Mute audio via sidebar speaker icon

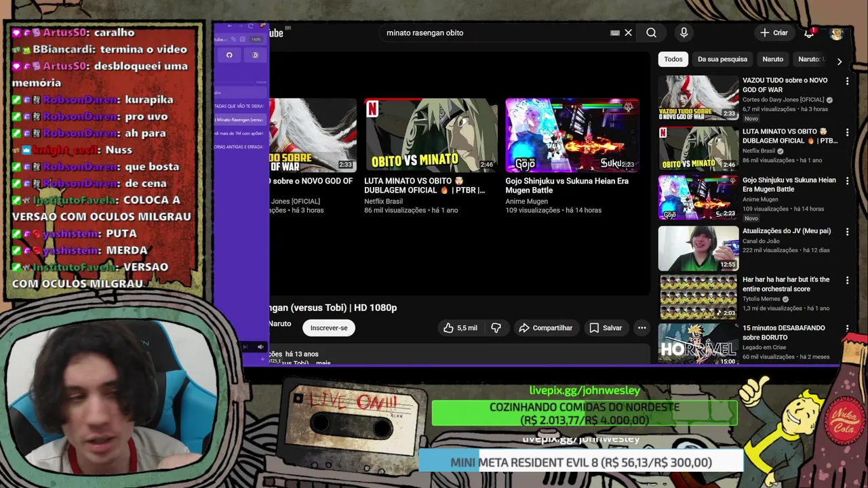(260, 347)
